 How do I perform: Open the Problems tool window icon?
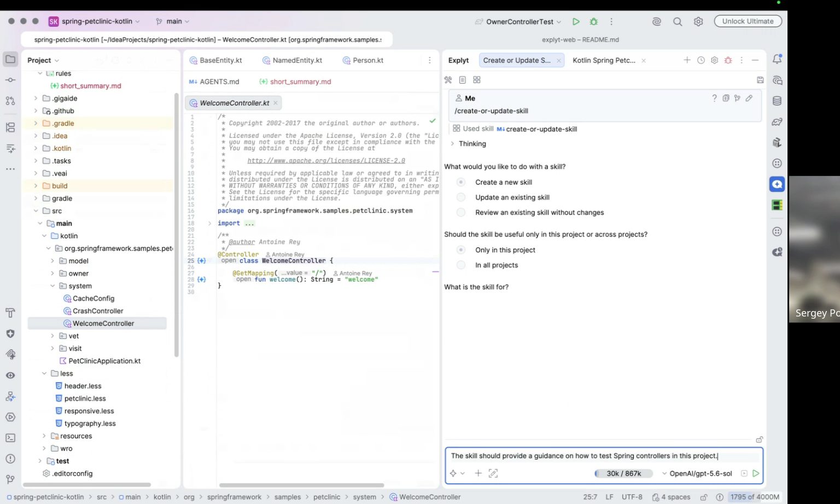(x=10, y=459)
